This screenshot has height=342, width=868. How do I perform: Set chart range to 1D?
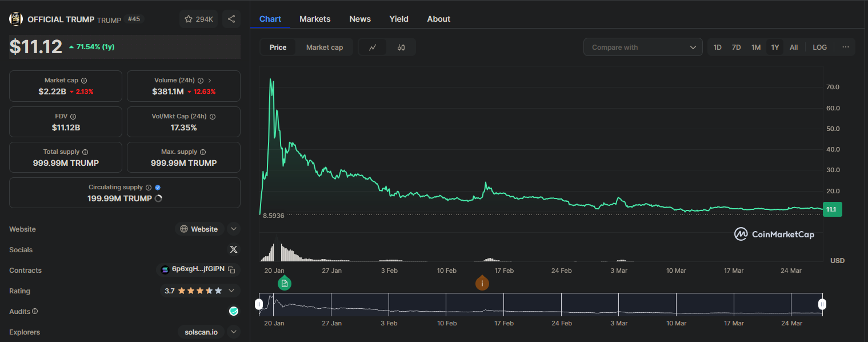tap(718, 47)
